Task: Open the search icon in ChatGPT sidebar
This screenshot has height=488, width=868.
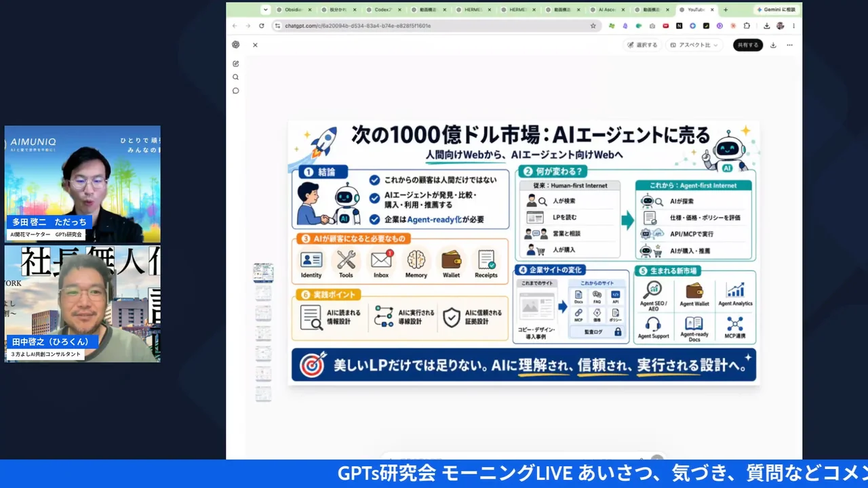Action: pos(235,77)
